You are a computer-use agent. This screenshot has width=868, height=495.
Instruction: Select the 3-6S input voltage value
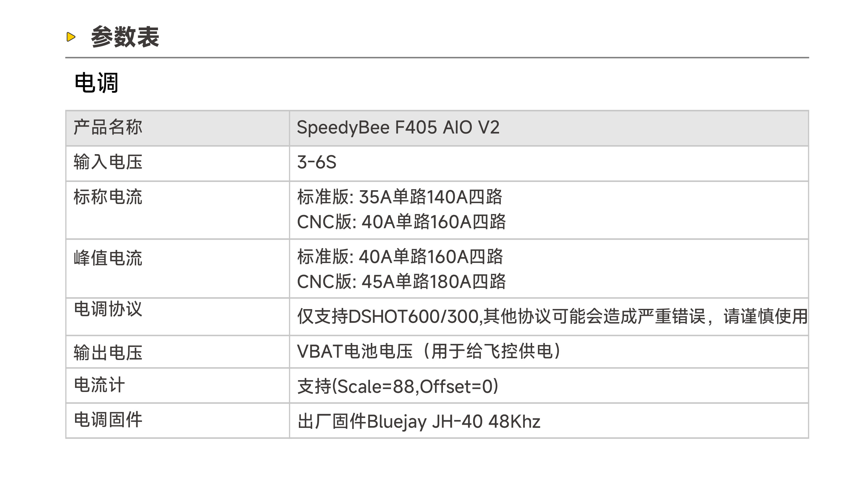tap(316, 162)
